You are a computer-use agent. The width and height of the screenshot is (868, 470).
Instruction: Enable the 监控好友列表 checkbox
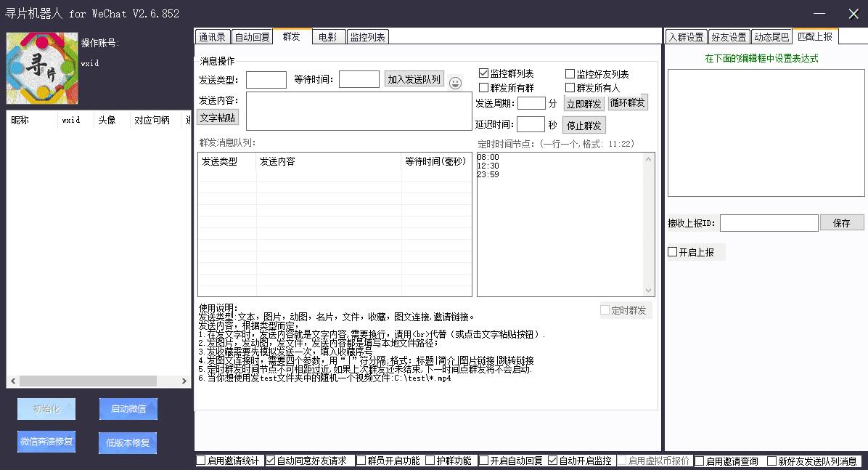[570, 73]
